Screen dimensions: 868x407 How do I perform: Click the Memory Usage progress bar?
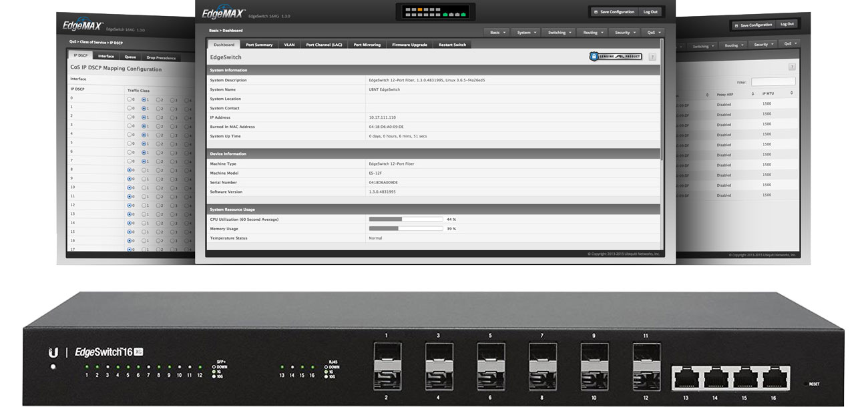click(406, 228)
